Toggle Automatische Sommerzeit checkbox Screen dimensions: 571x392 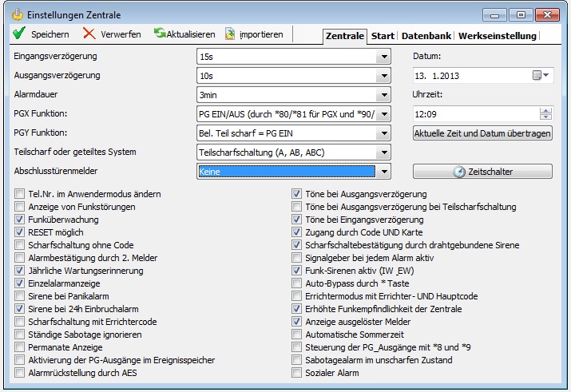coord(297,335)
